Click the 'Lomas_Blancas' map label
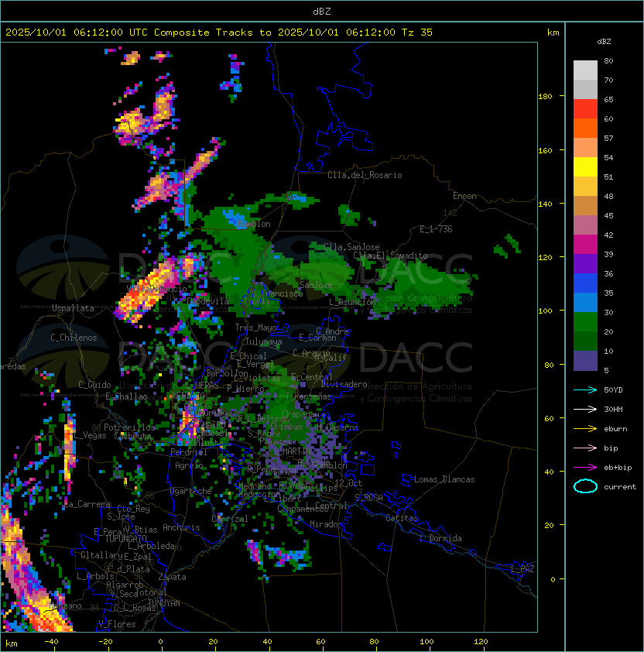The image size is (644, 652). click(x=444, y=479)
